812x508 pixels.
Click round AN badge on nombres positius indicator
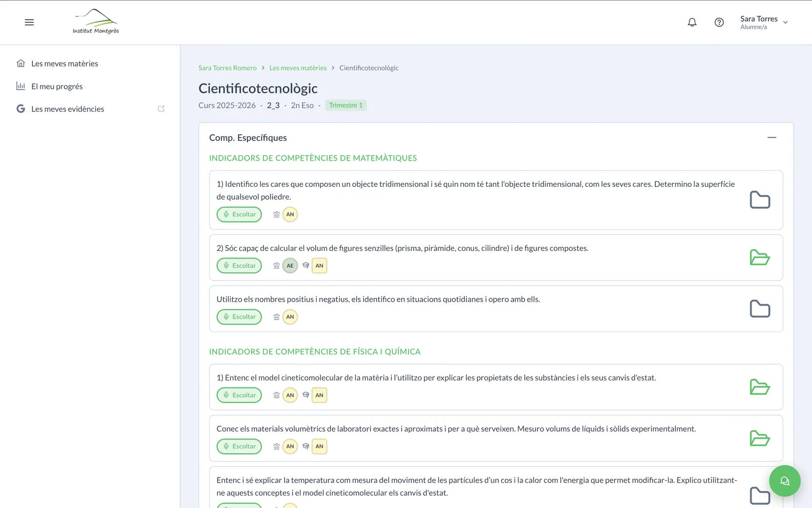coord(290,317)
